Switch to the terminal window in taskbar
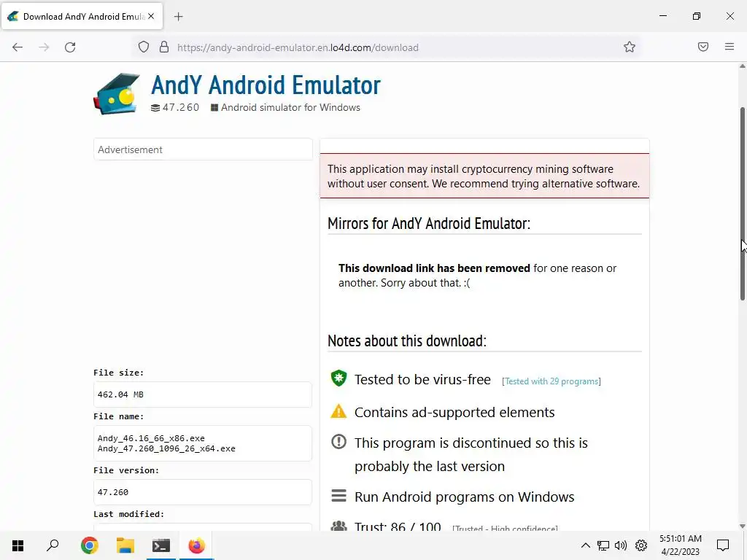Viewport: 747px width, 560px height. coord(161,545)
